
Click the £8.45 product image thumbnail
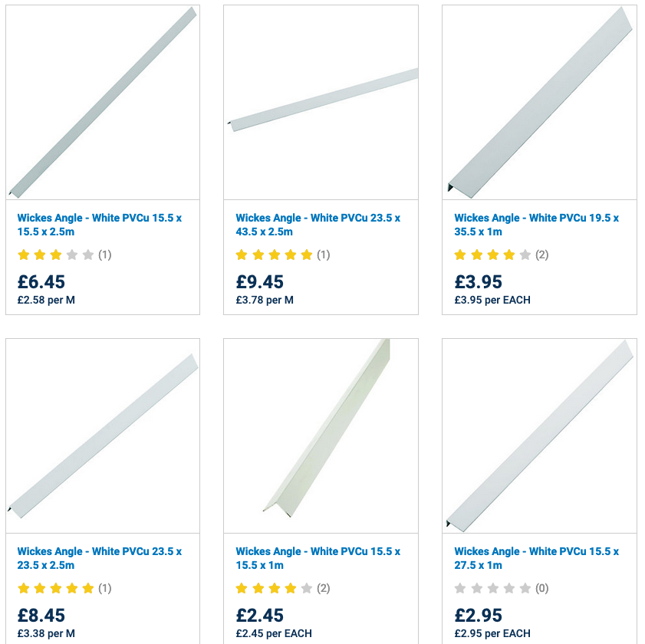coord(103,435)
